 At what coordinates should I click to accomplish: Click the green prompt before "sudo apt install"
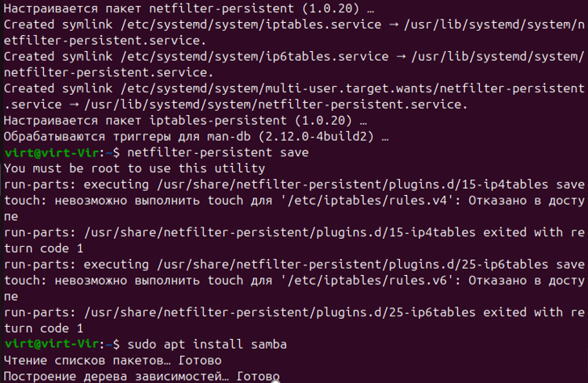point(62,344)
